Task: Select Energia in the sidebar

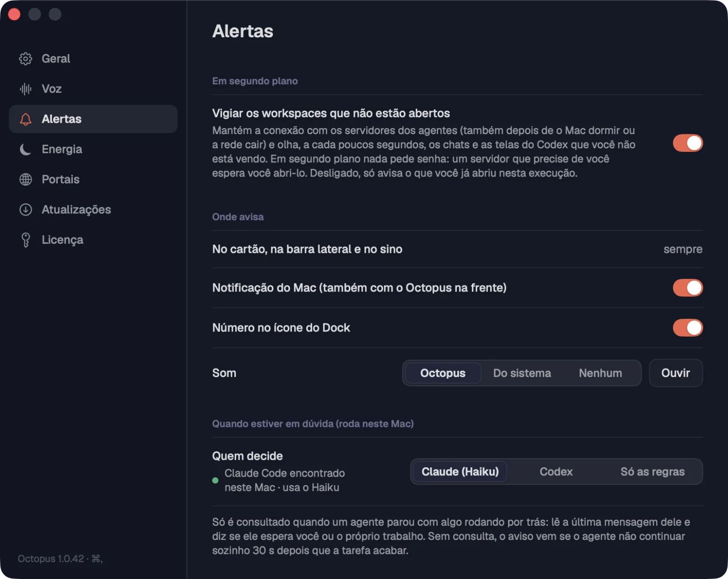Action: (93, 149)
